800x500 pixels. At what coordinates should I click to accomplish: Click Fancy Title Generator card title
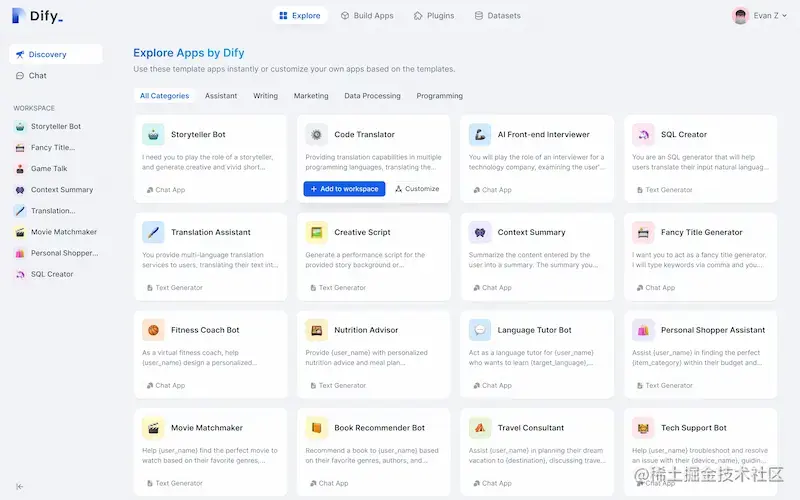pos(702,232)
